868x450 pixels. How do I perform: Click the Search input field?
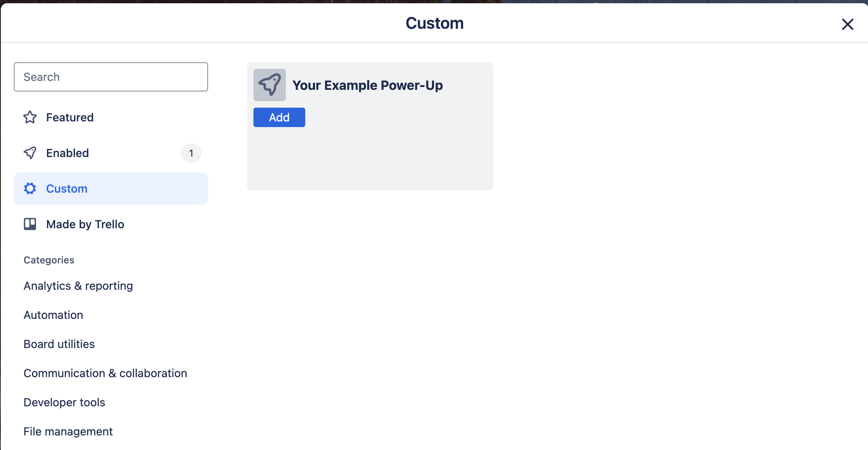click(x=111, y=76)
